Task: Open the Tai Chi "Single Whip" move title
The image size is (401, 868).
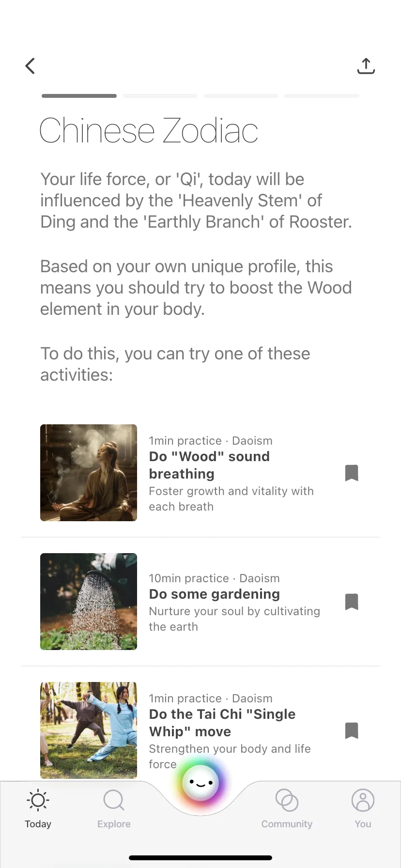Action: click(x=222, y=723)
